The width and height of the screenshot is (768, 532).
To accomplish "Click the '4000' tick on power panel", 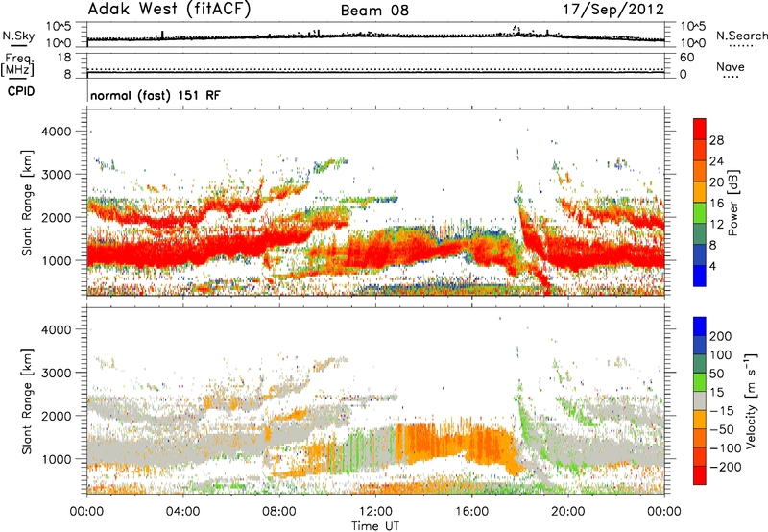I will (57, 132).
